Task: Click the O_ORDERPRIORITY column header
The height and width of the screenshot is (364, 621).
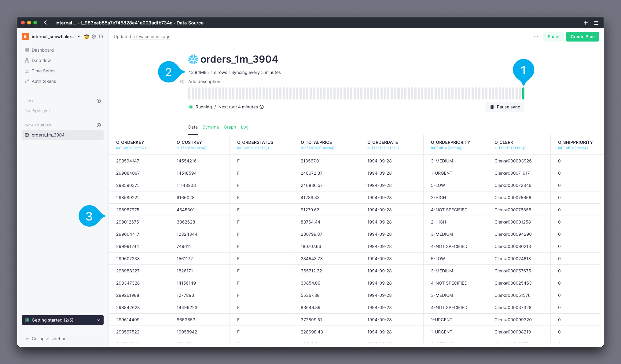Action: [455, 145]
